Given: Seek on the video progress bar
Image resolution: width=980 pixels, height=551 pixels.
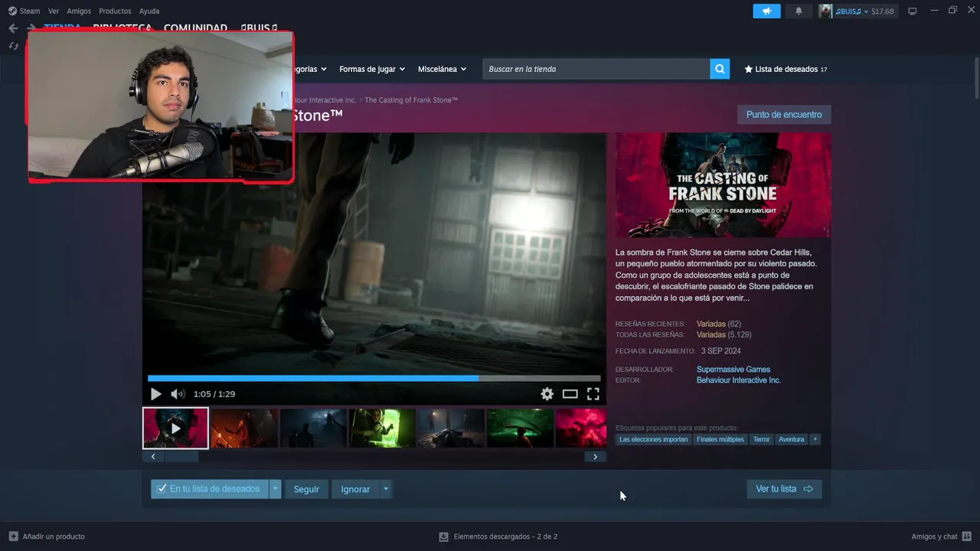Looking at the screenshot, I should pyautogui.click(x=374, y=378).
